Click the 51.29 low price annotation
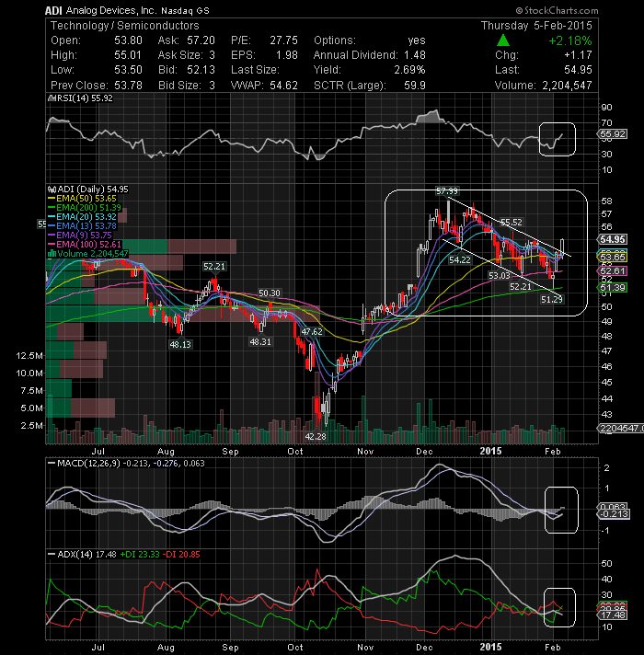The height and width of the screenshot is (655, 644). coord(552,300)
